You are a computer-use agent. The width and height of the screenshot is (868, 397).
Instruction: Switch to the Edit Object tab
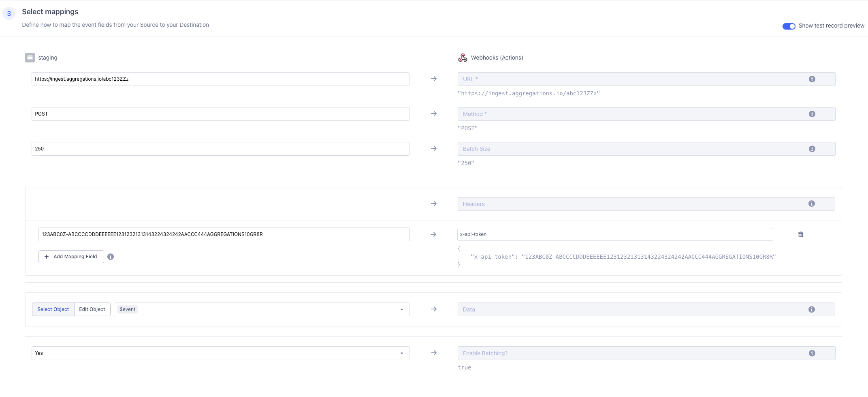tap(92, 309)
